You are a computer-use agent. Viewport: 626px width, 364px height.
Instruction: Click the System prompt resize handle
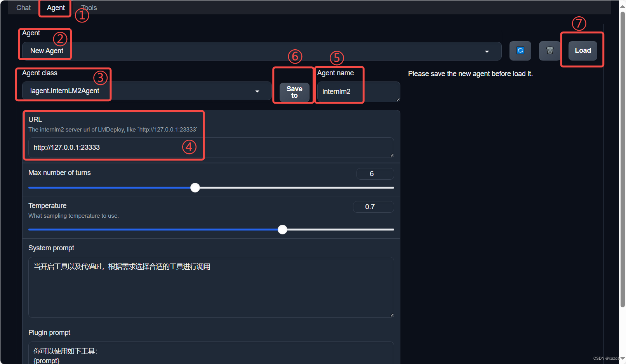point(392,315)
